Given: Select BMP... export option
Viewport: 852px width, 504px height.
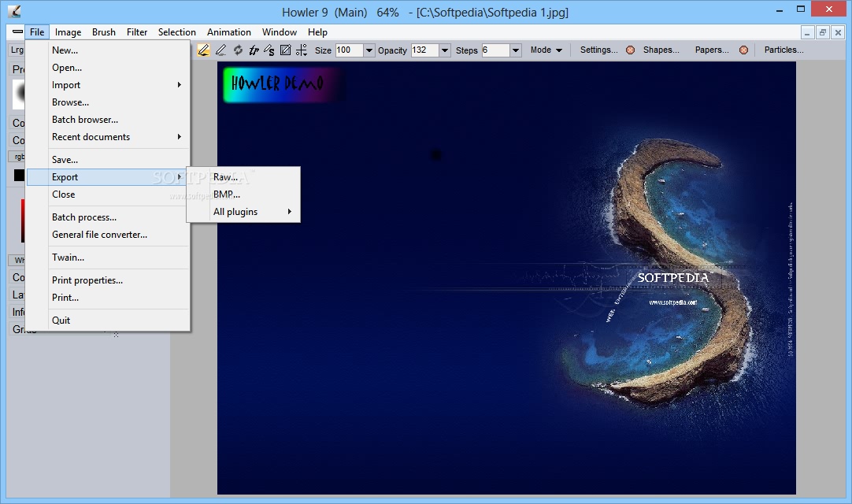Looking at the screenshot, I should [243, 194].
